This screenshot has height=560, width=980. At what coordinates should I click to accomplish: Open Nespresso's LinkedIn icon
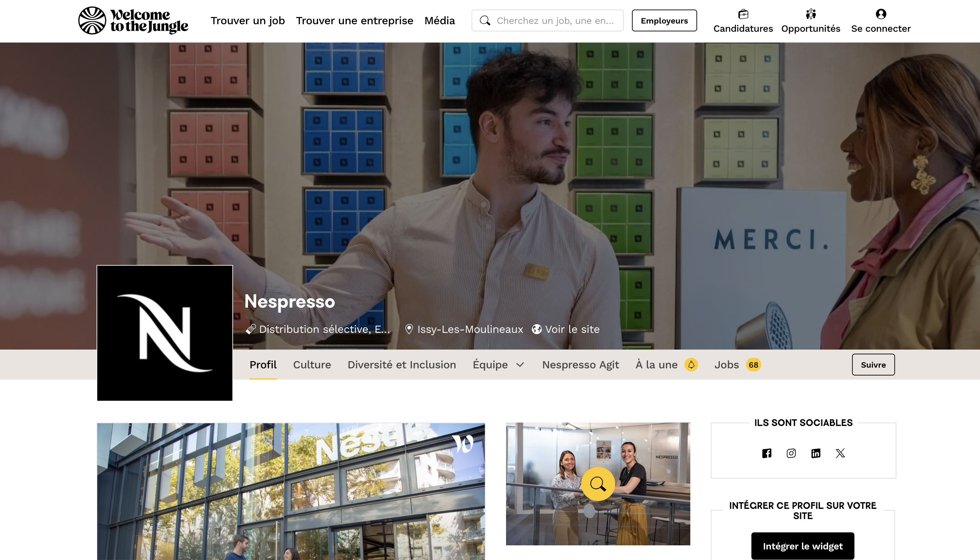816,454
